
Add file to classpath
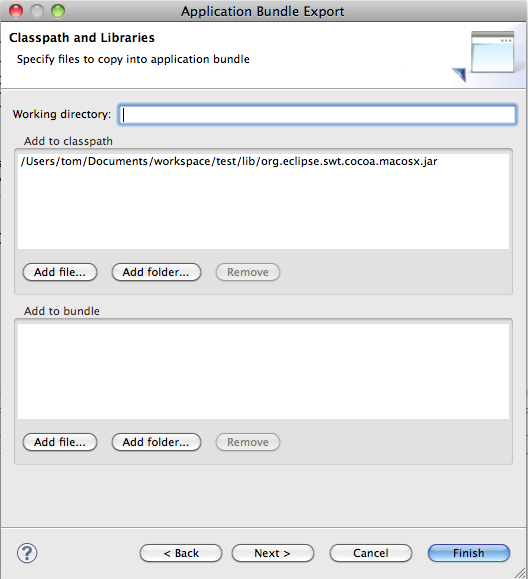coord(60,272)
